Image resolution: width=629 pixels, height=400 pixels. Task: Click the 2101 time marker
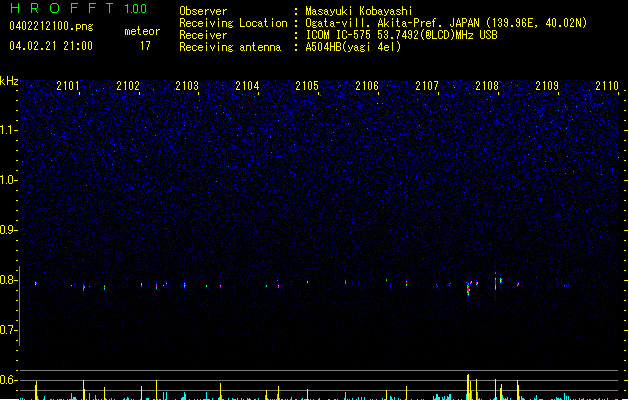coord(68,85)
